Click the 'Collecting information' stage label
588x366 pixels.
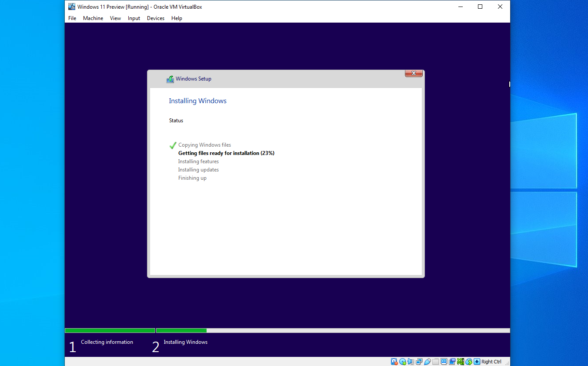pyautogui.click(x=107, y=342)
